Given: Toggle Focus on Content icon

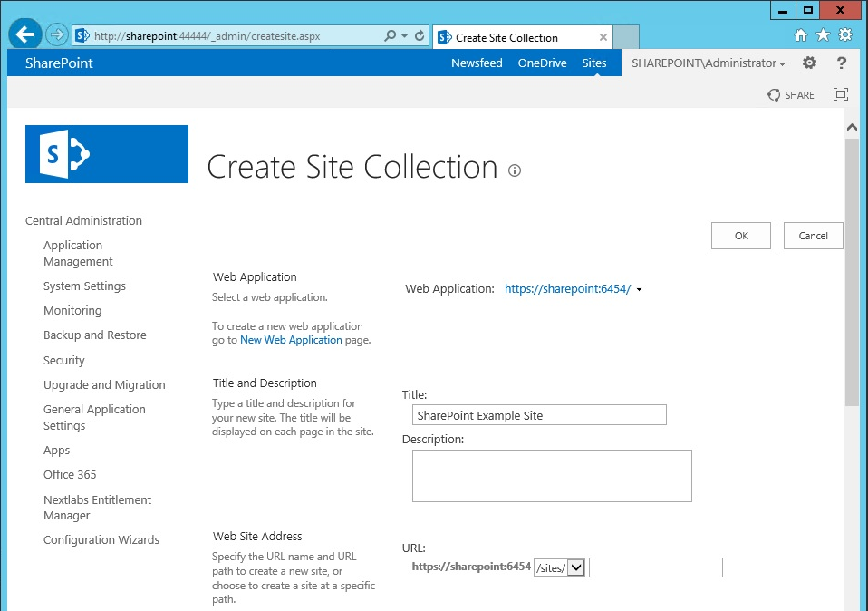Looking at the screenshot, I should (x=840, y=94).
